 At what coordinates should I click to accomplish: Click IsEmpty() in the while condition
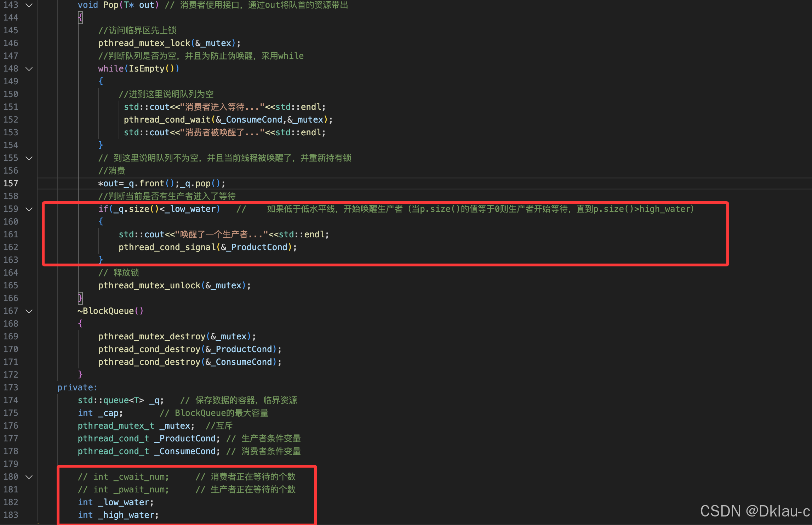(147, 69)
